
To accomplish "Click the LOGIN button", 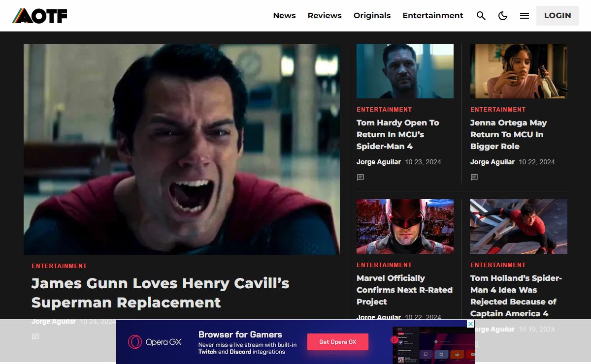I will click(558, 16).
